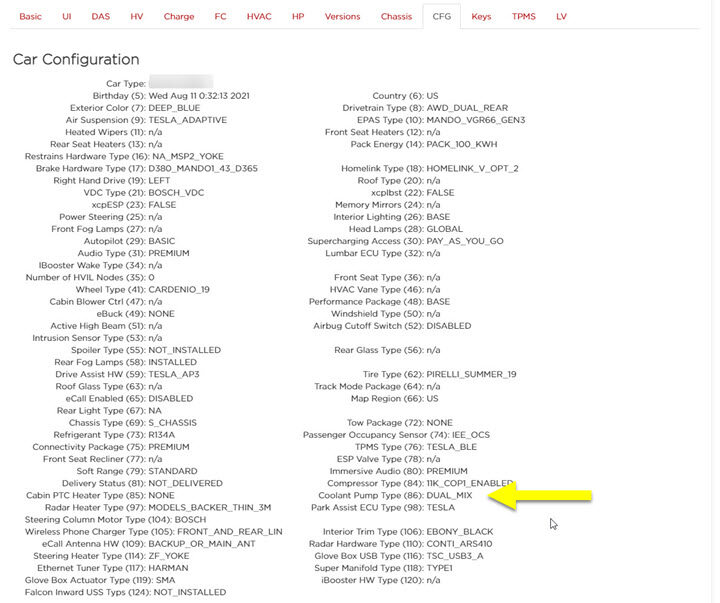
Task: Open the Keys tab
Action: click(482, 17)
